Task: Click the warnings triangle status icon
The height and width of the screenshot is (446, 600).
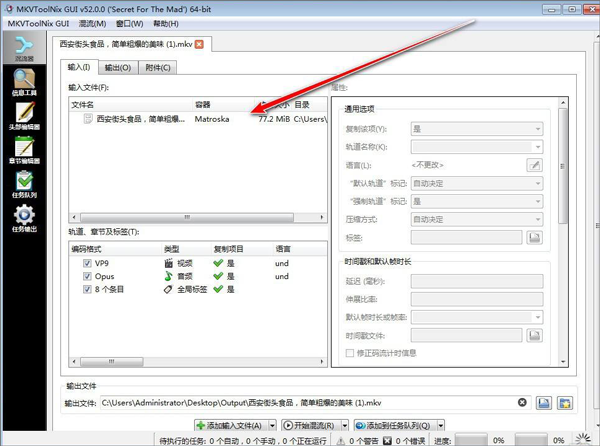Action: coord(340,441)
